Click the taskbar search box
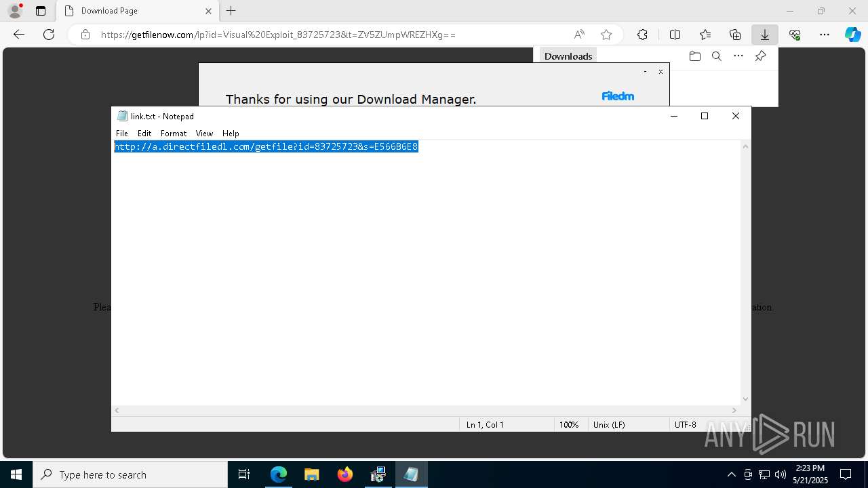868x488 pixels. tap(130, 474)
